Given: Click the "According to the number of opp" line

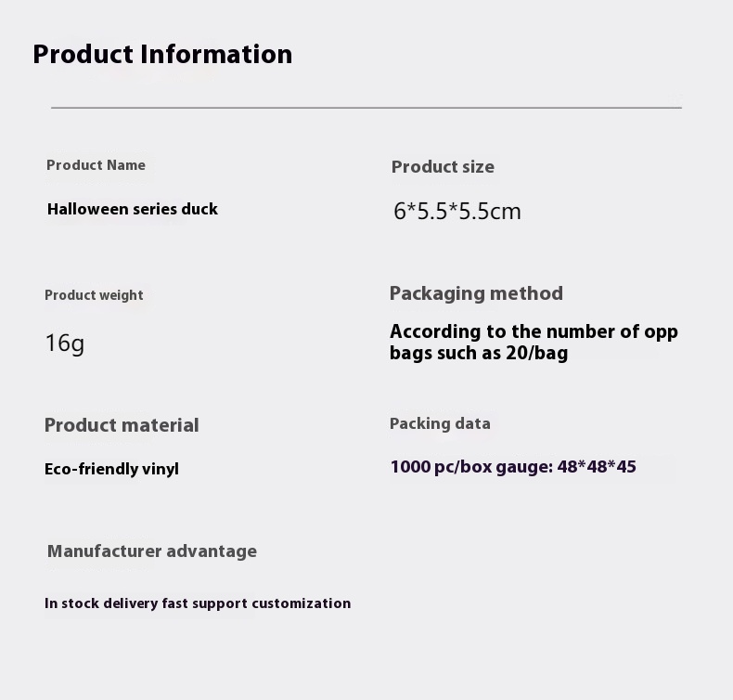Looking at the screenshot, I should coord(534,331).
